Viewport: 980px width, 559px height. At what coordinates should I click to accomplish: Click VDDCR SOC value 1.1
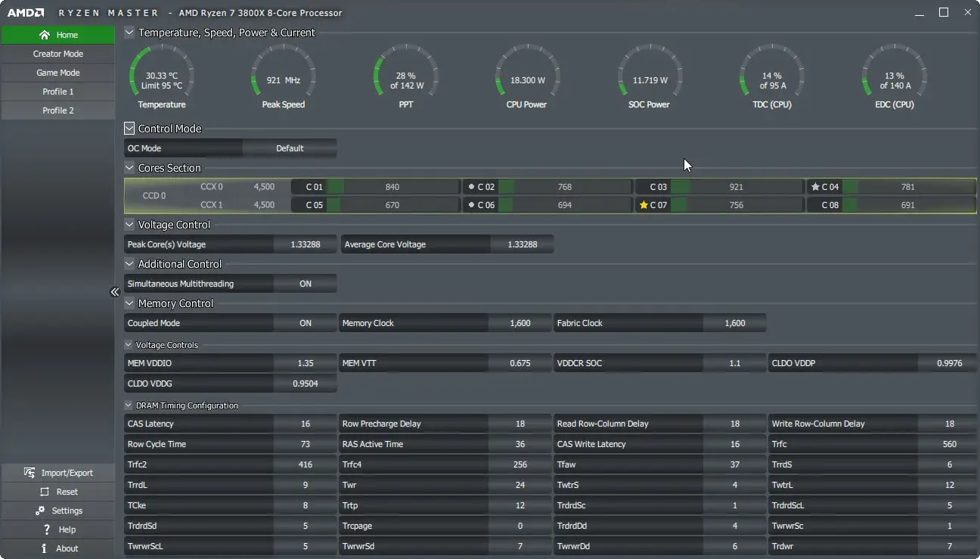(x=735, y=363)
